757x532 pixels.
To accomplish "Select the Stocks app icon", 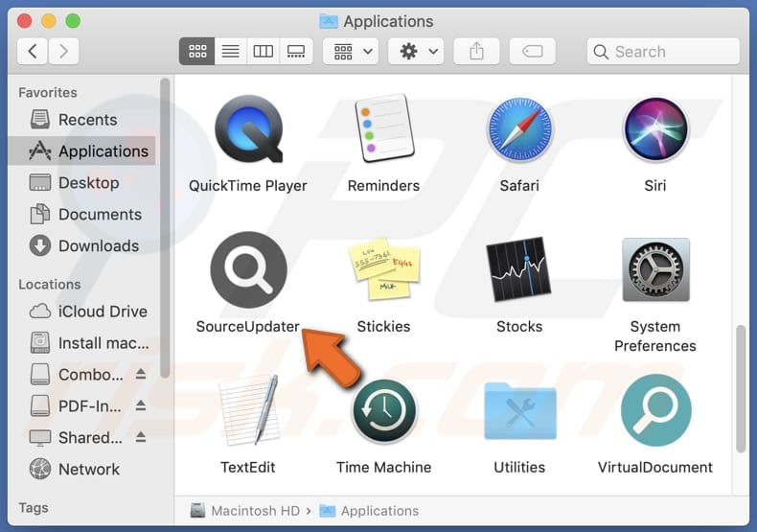I will coord(519,269).
